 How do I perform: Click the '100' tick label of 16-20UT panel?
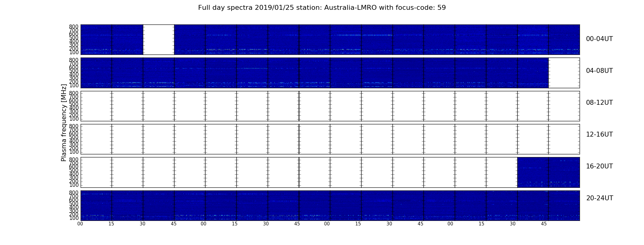click(74, 185)
